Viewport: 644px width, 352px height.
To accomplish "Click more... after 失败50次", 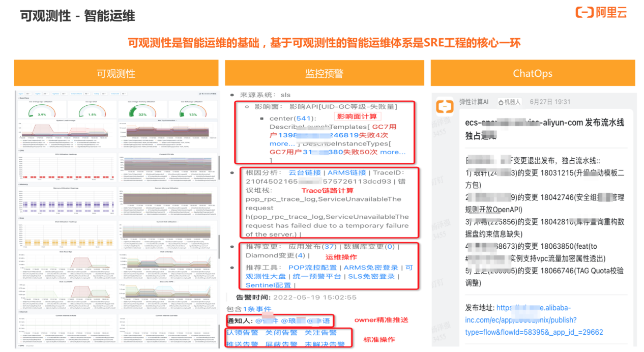I will [393, 152].
